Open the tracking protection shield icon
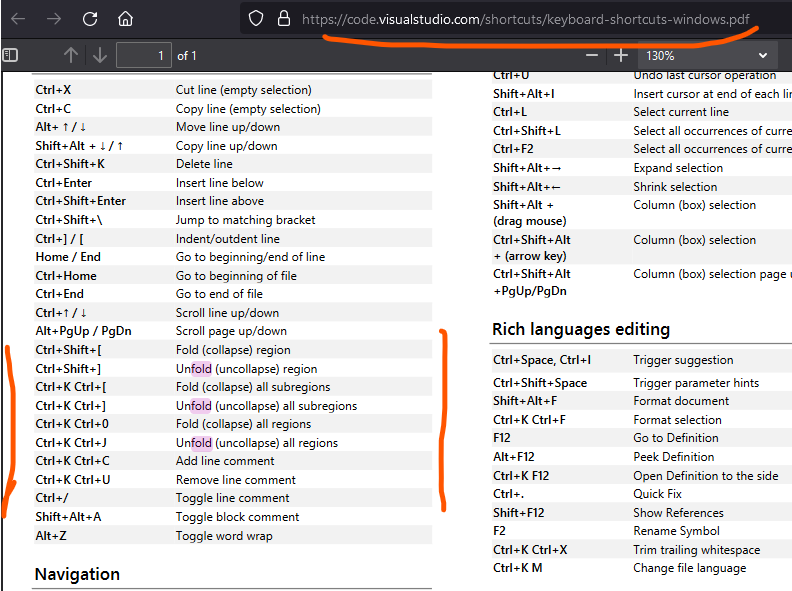Viewport: 792px width, 591px height. 256,19
